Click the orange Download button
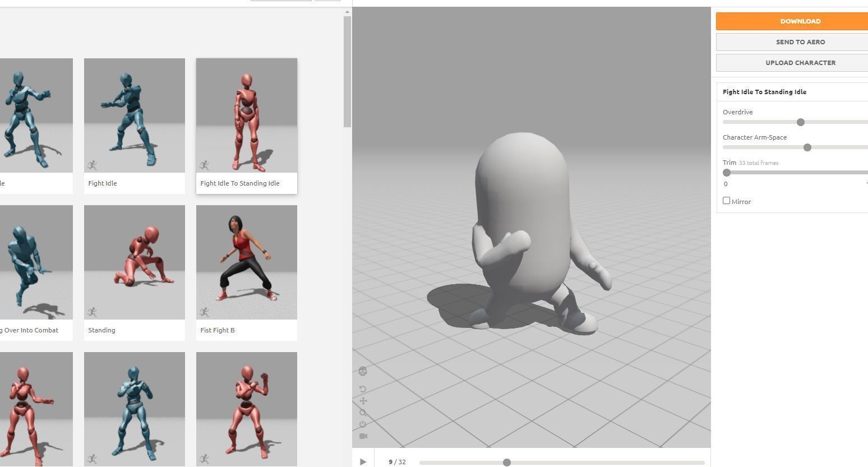This screenshot has width=868, height=467. (x=792, y=21)
